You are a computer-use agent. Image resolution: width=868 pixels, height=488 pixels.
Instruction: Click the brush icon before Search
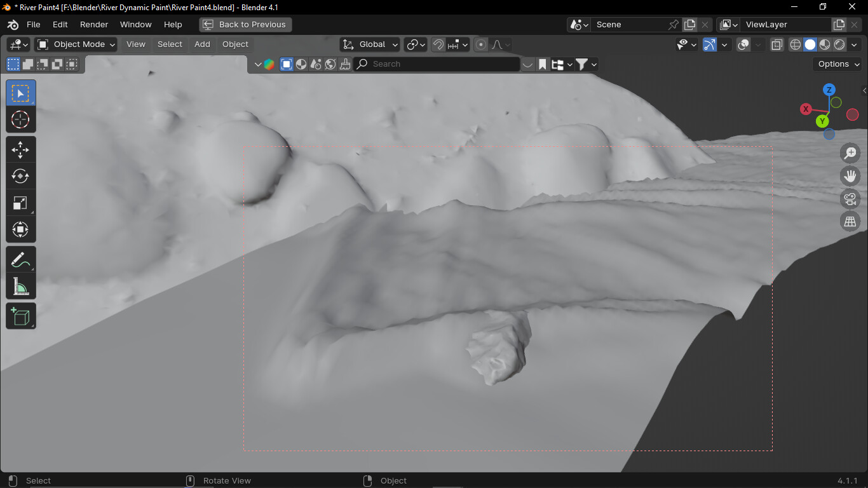coord(345,64)
